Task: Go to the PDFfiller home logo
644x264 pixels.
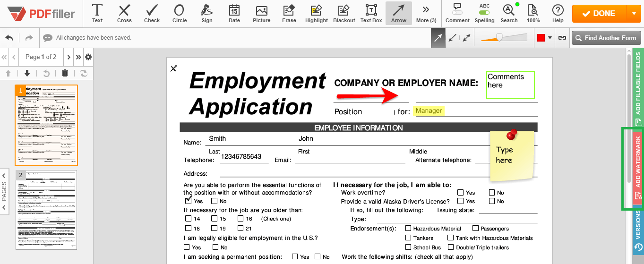Action: pos(41,13)
